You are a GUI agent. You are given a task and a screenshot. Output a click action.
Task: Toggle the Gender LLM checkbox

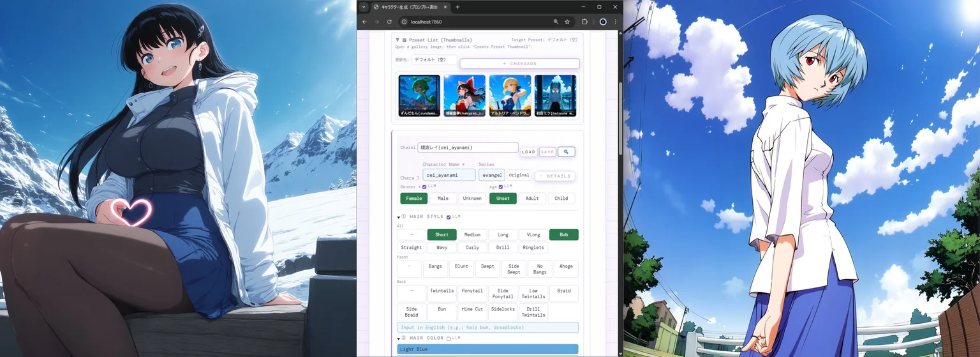pos(424,187)
